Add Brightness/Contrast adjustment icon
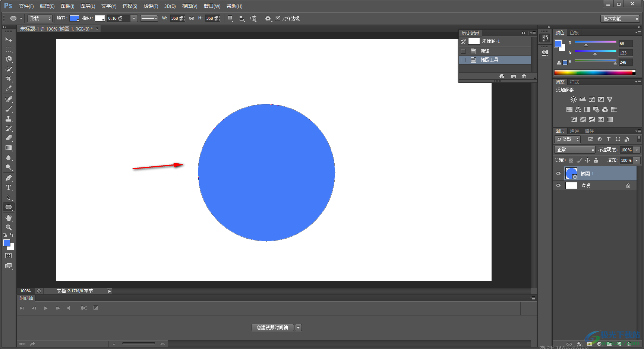 tap(574, 100)
